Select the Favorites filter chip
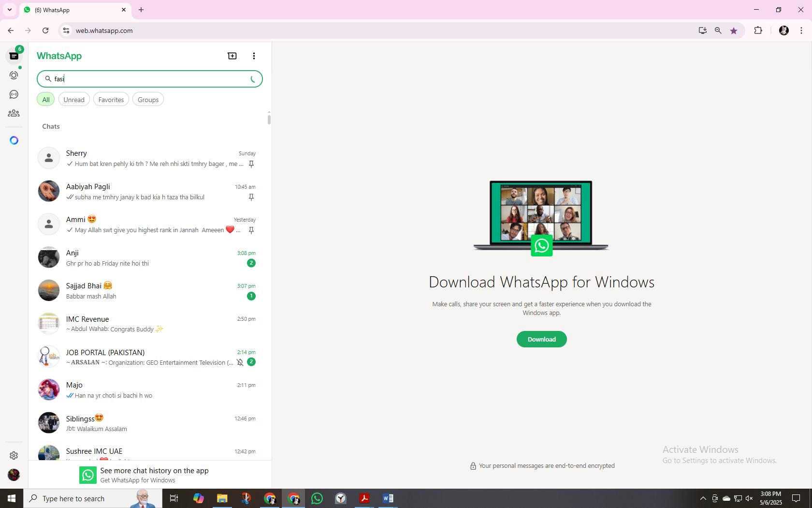The height and width of the screenshot is (508, 812). [111, 100]
